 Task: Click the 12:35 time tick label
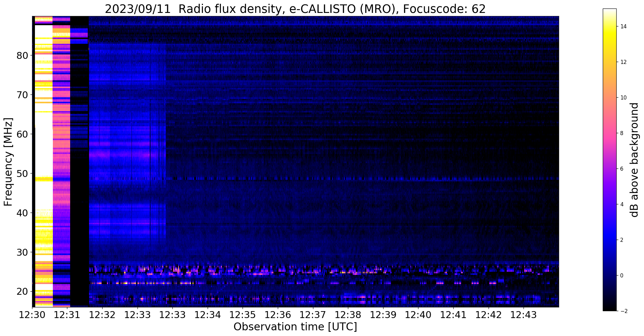click(243, 315)
